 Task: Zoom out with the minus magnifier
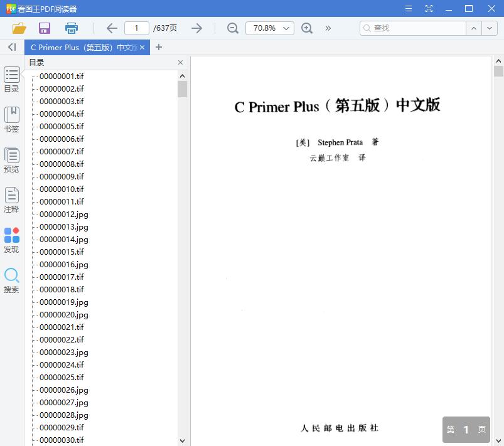click(x=232, y=28)
